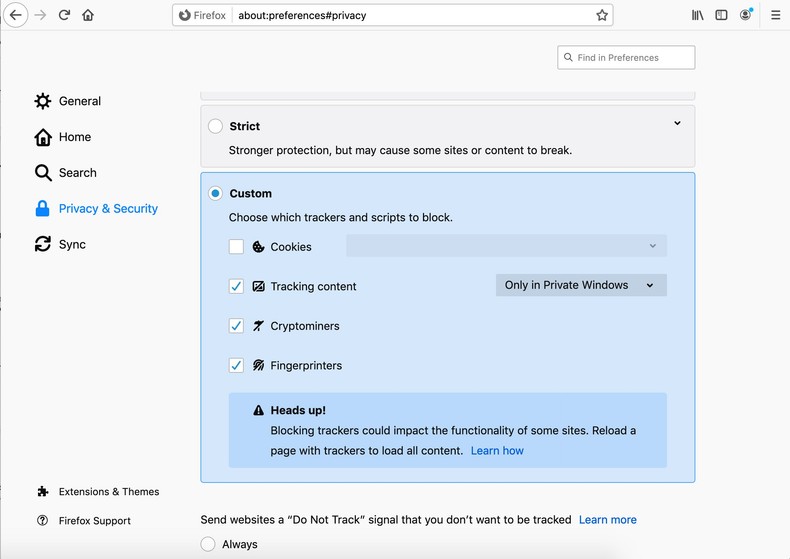Screen dimensions: 790x559
Task: Click the browser back arrow button
Action: click(x=15, y=15)
